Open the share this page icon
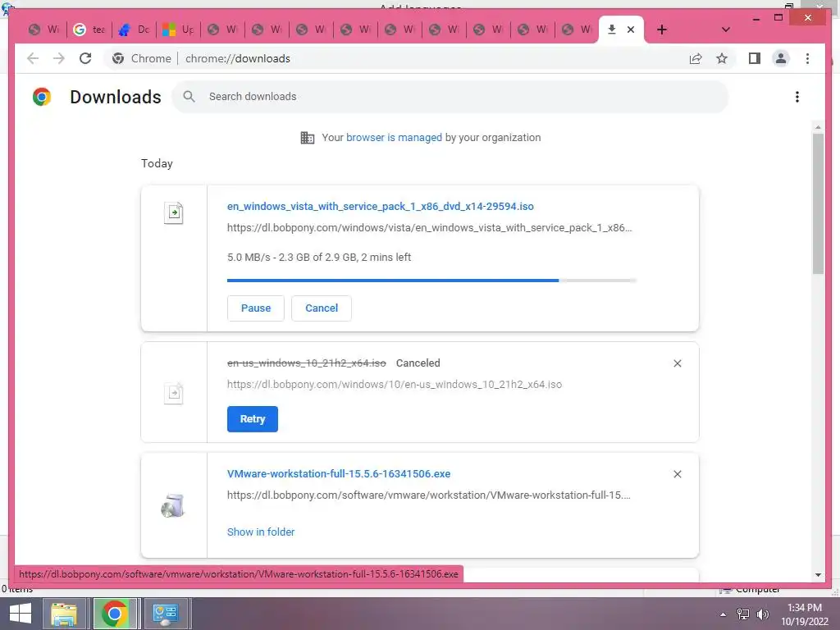Image resolution: width=840 pixels, height=630 pixels. 696,58
